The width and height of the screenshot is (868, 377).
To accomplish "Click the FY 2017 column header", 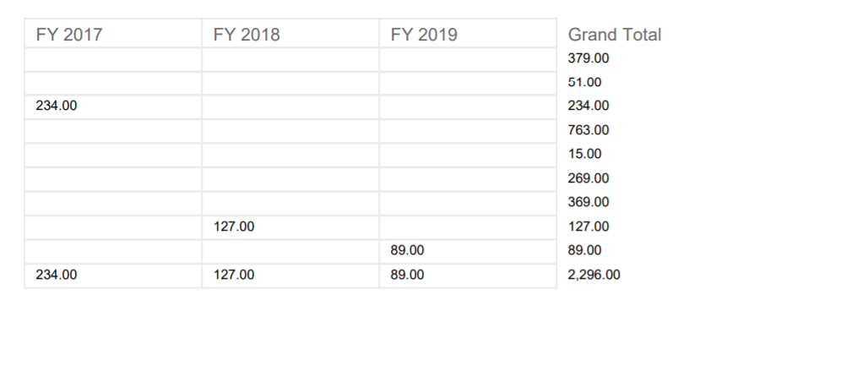I will (x=69, y=35).
